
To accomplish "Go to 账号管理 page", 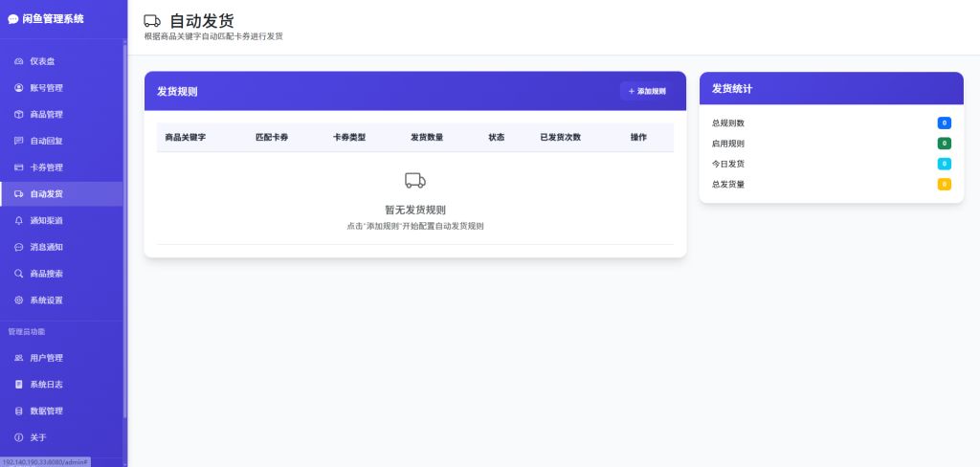I will [61, 88].
